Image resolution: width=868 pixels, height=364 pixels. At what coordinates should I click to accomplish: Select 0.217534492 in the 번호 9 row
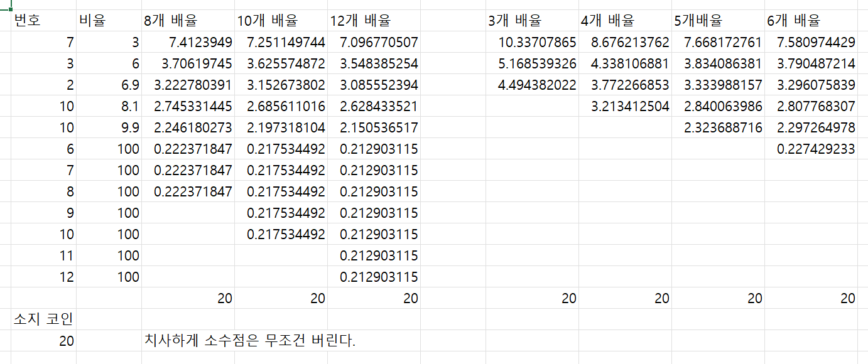(281, 213)
